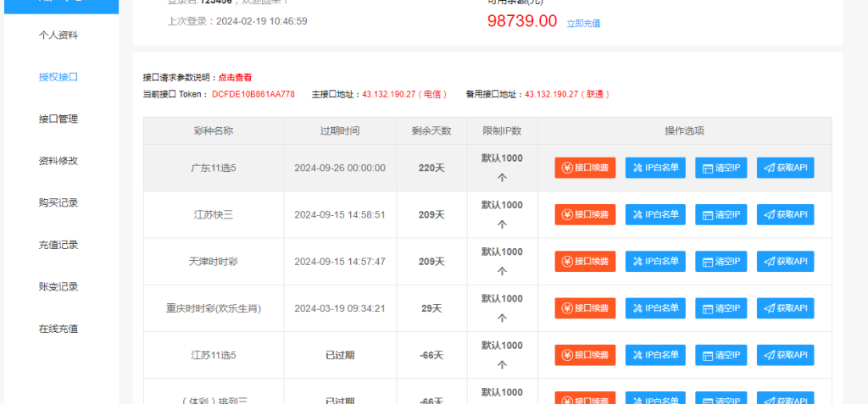The image size is (868, 404).
Task: Click 获取API for 重庆时时彩(欢乐生肖)
Action: pyautogui.click(x=786, y=308)
